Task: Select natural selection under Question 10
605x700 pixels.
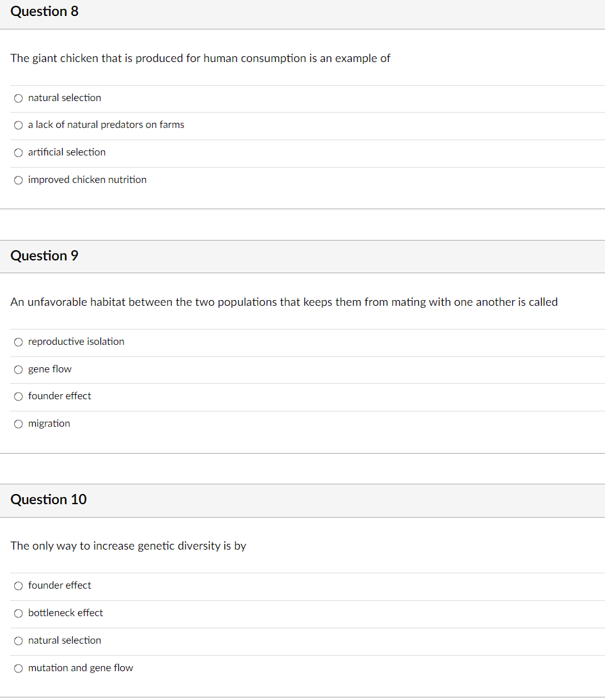Action: 18,640
